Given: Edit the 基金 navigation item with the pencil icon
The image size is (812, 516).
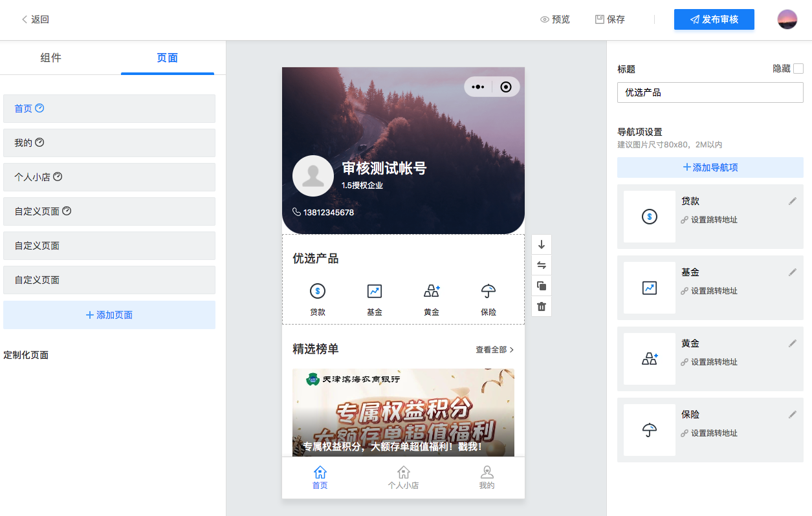Looking at the screenshot, I should (x=793, y=272).
